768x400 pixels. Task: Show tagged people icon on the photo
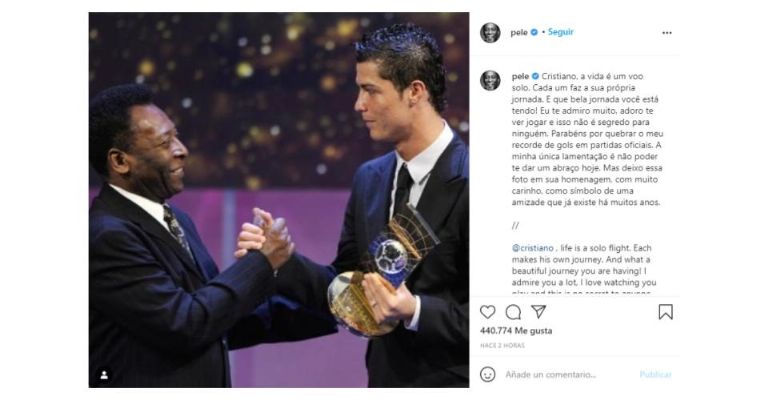coord(104,375)
